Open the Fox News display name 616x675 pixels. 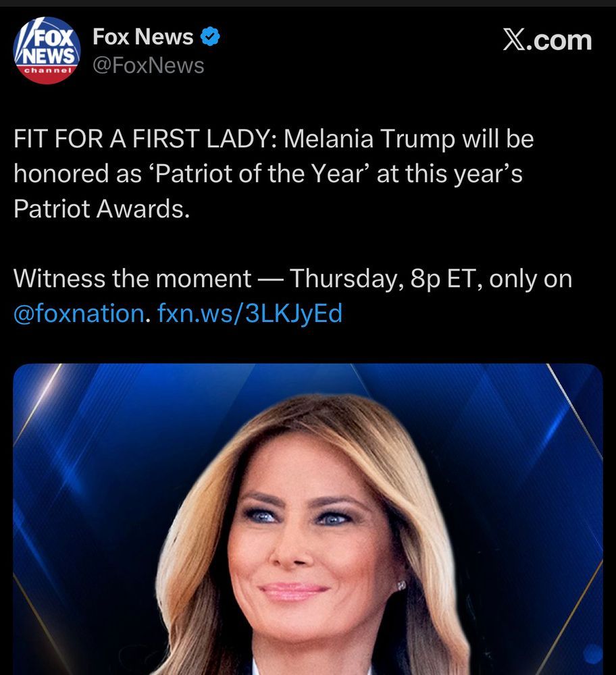pos(143,36)
